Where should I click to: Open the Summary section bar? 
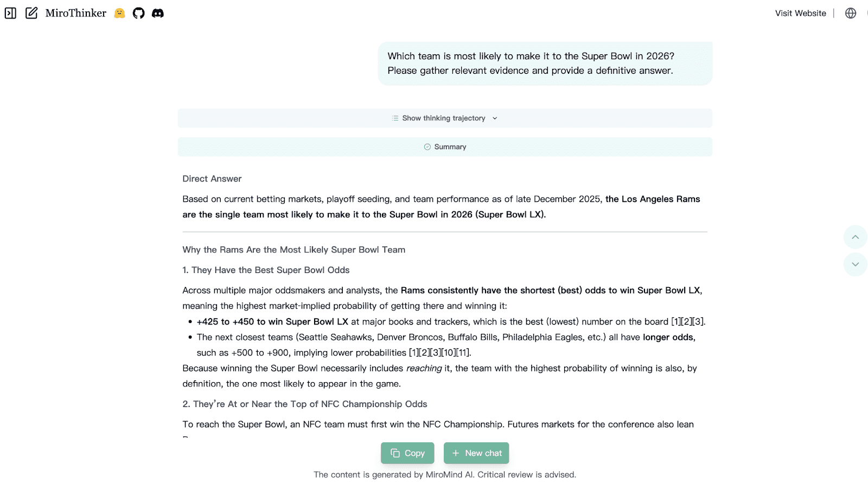coord(445,147)
